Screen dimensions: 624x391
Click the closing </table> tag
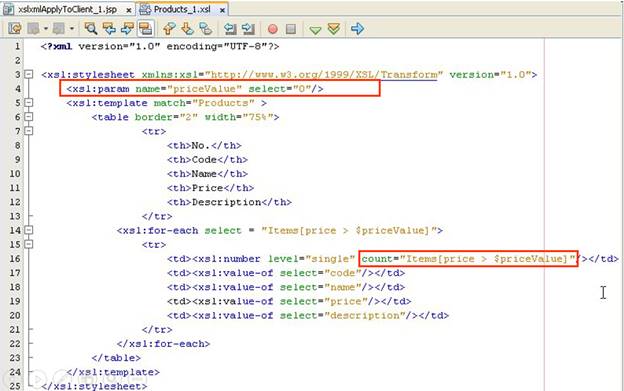tap(116, 358)
